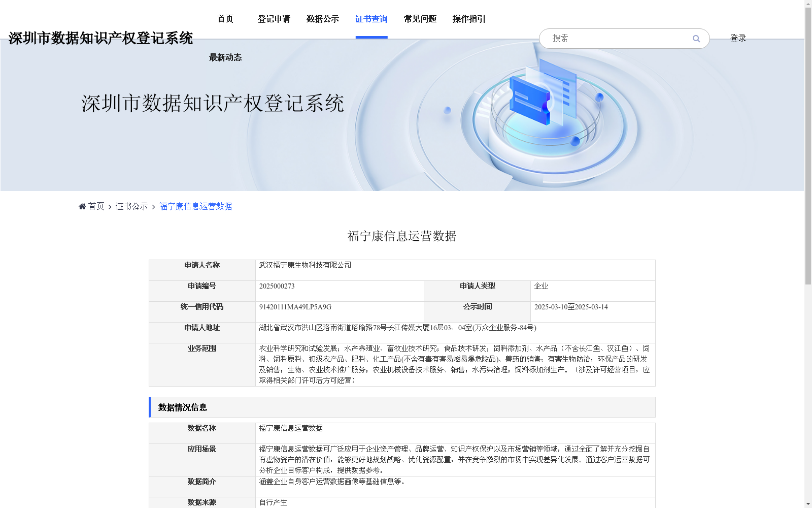The height and width of the screenshot is (508, 812).
Task: Open the 首页 navigation tab
Action: coord(225,19)
